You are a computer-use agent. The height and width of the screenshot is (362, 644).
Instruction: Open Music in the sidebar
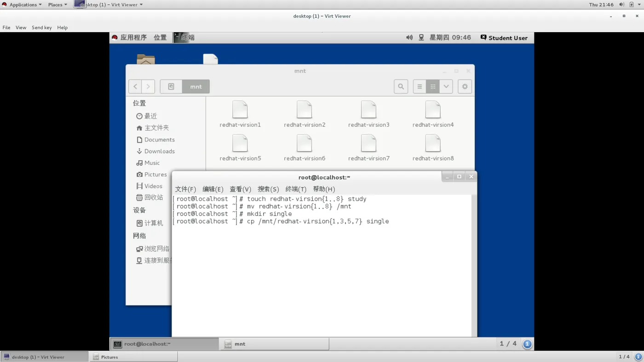coord(148,163)
